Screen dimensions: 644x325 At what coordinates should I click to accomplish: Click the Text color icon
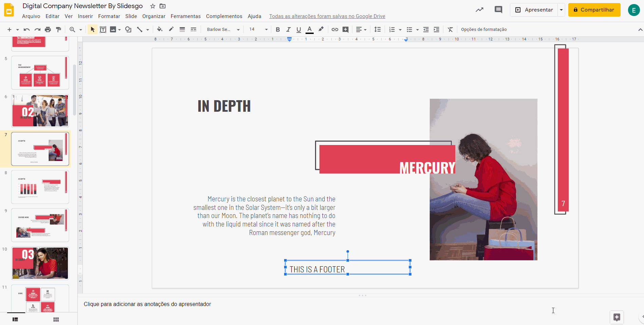pyautogui.click(x=310, y=30)
